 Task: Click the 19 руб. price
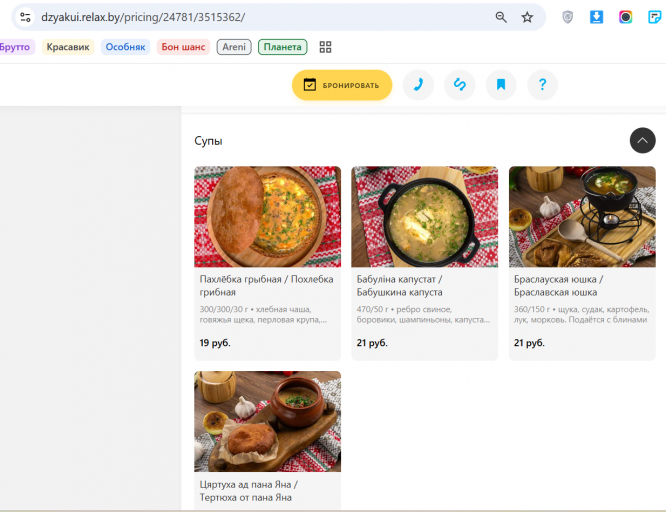215,343
